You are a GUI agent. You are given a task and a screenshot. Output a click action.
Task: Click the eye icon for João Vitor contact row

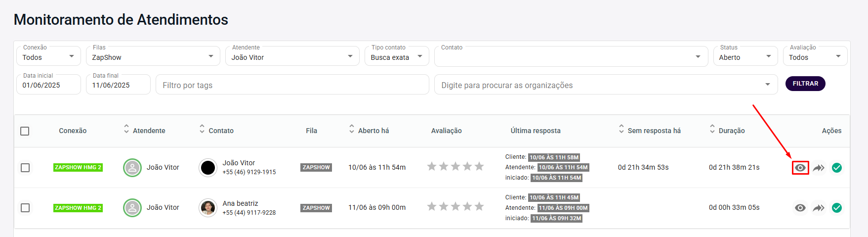pyautogui.click(x=800, y=168)
